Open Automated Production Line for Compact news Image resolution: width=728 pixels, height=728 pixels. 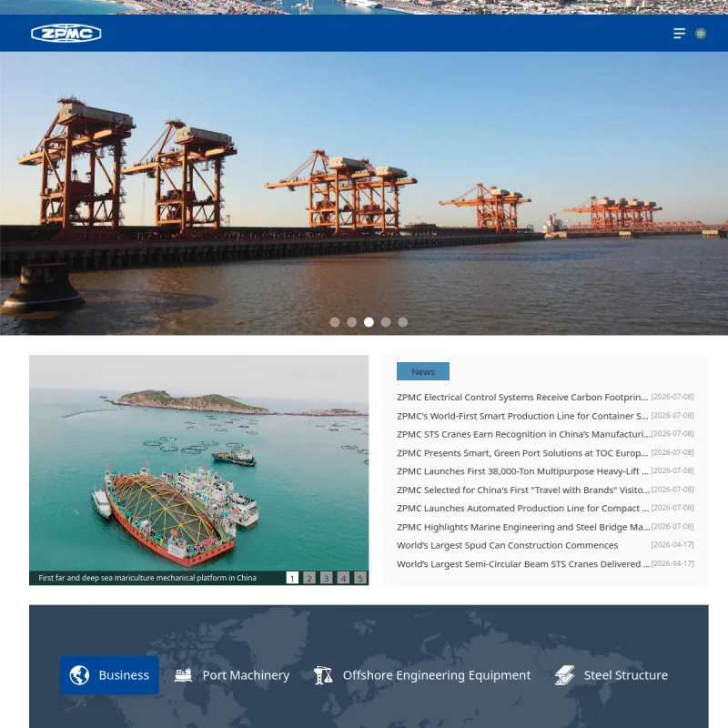click(522, 509)
